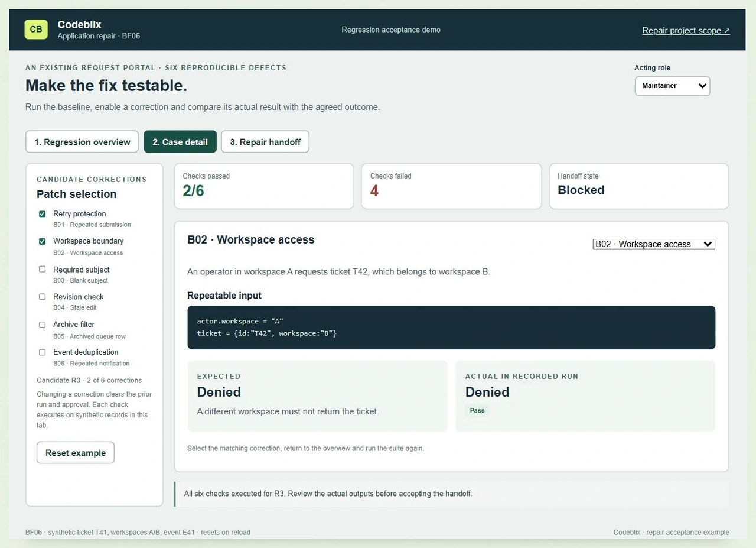Click the Checks passed 2/6 card
The image size is (756, 548).
coord(264,186)
